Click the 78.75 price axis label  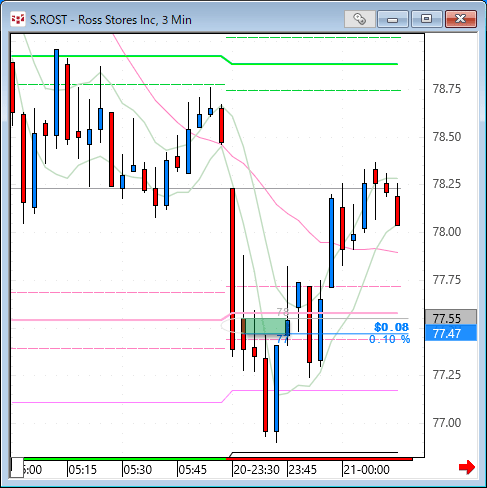pos(447,89)
